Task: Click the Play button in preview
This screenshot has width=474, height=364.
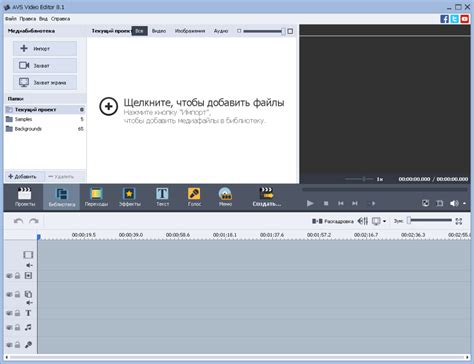Action: [310, 203]
